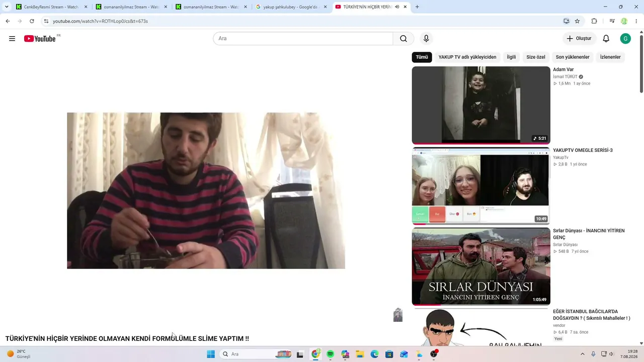This screenshot has height=362, width=644.
Task: Click the Oluştur create button
Action: [x=579, y=39]
